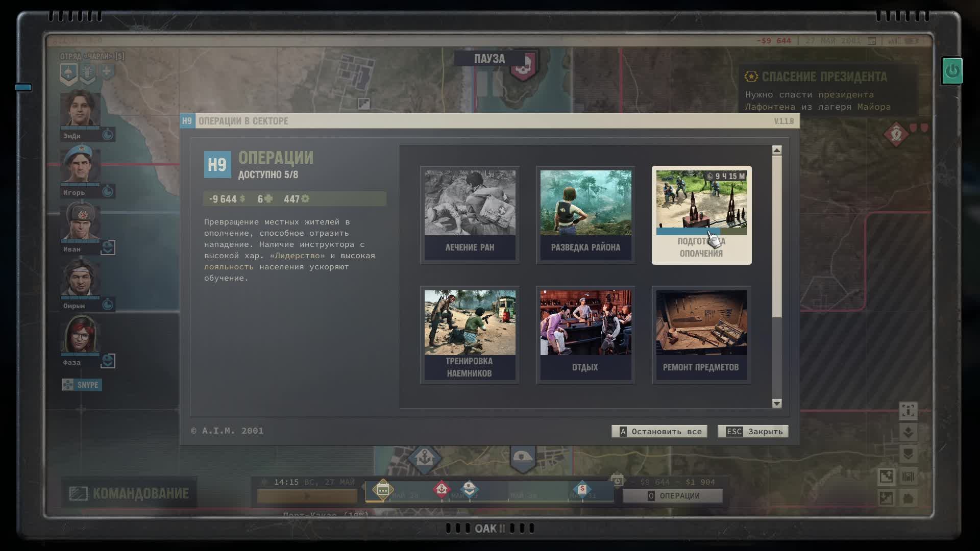
Task: Click the map level up icon
Action: click(x=887, y=477)
